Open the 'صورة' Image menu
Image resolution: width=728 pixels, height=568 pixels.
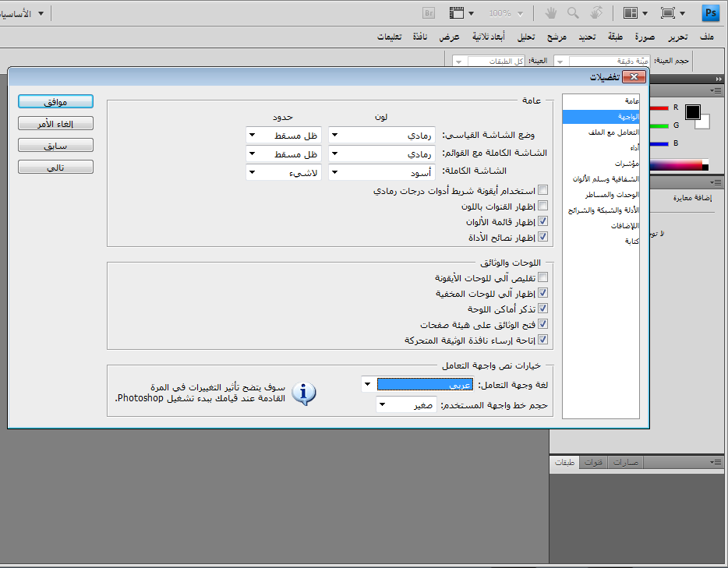[x=645, y=37]
